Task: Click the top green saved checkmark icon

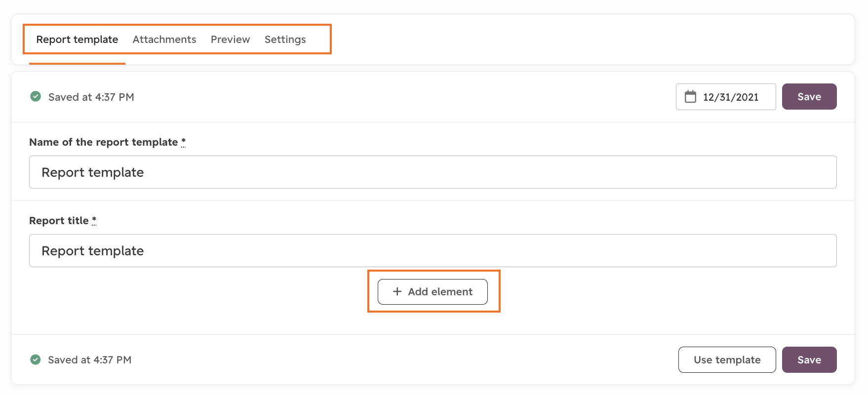Action: point(36,96)
